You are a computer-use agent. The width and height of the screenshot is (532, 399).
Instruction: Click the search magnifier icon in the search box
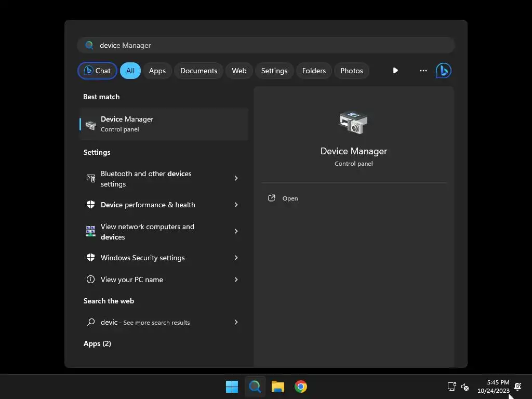click(x=89, y=45)
